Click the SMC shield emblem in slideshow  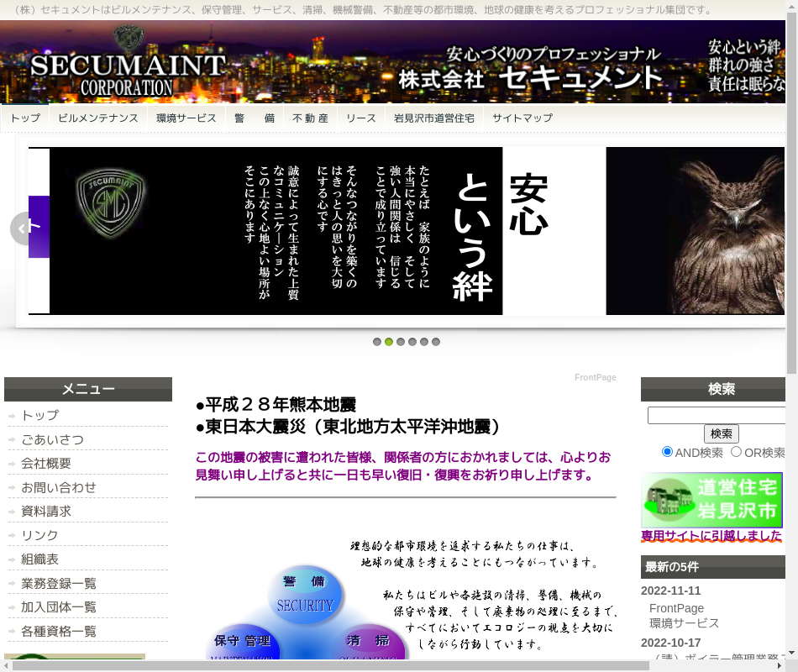click(x=110, y=204)
